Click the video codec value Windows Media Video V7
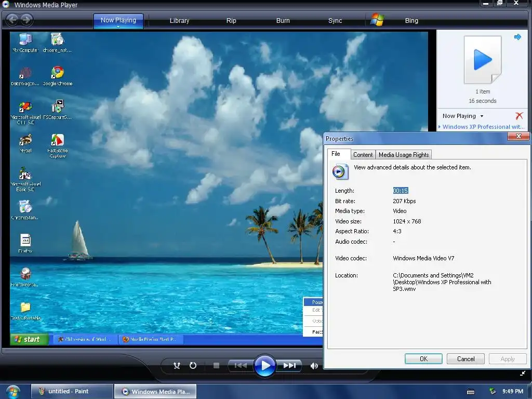 pos(423,258)
